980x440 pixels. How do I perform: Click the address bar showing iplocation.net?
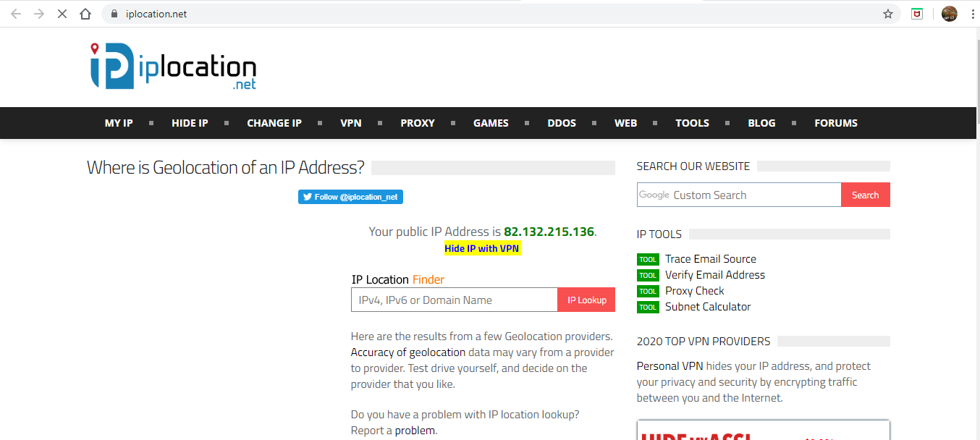(501, 14)
